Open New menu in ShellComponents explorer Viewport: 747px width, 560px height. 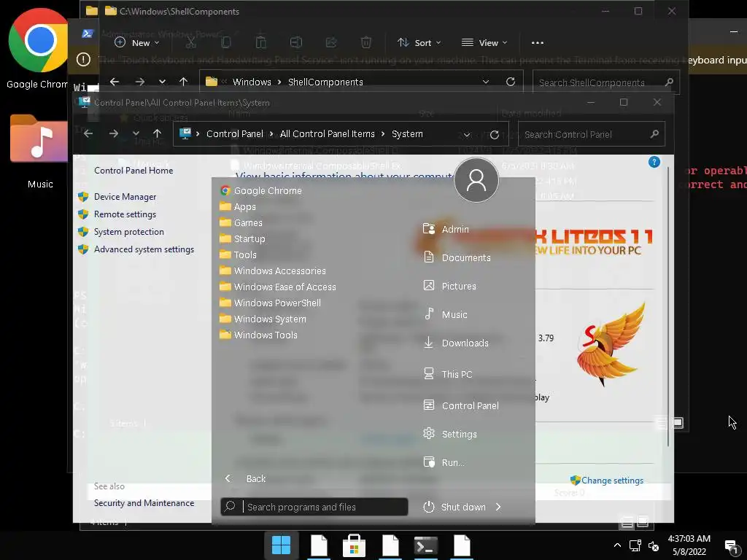136,43
